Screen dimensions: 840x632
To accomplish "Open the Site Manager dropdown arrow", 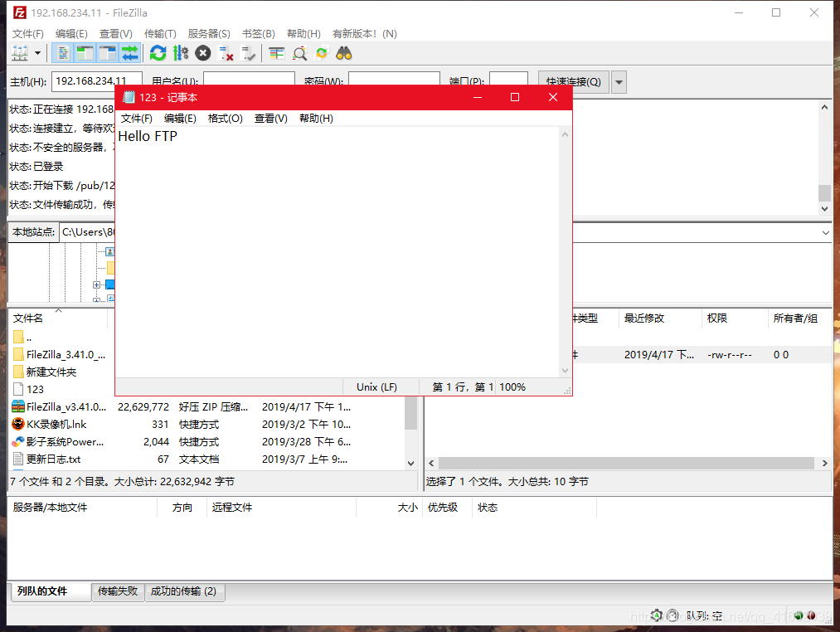I will pos(37,53).
